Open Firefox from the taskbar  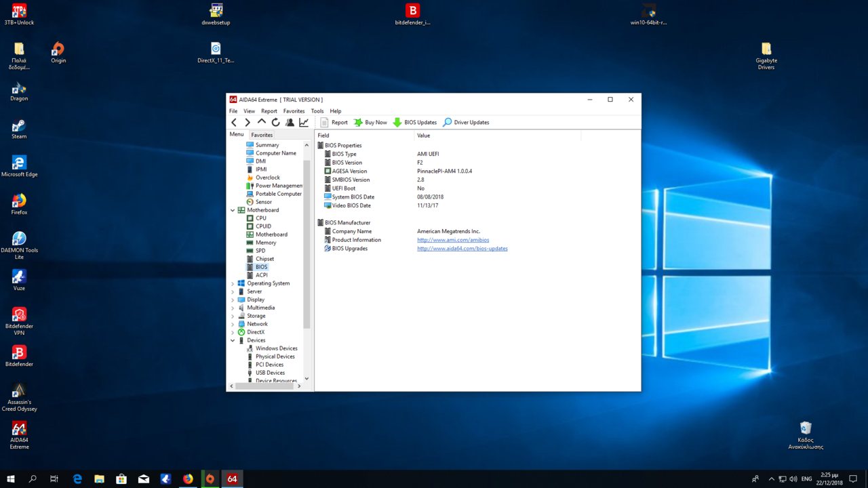[x=188, y=479]
